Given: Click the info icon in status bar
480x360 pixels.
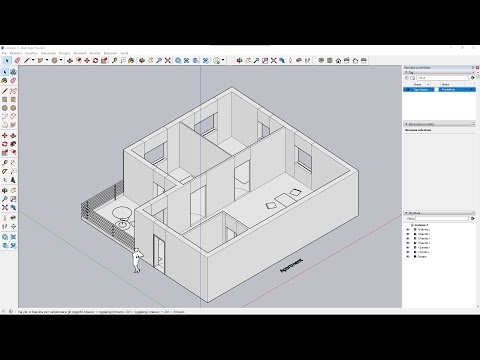Looking at the screenshot, I should (11, 312).
